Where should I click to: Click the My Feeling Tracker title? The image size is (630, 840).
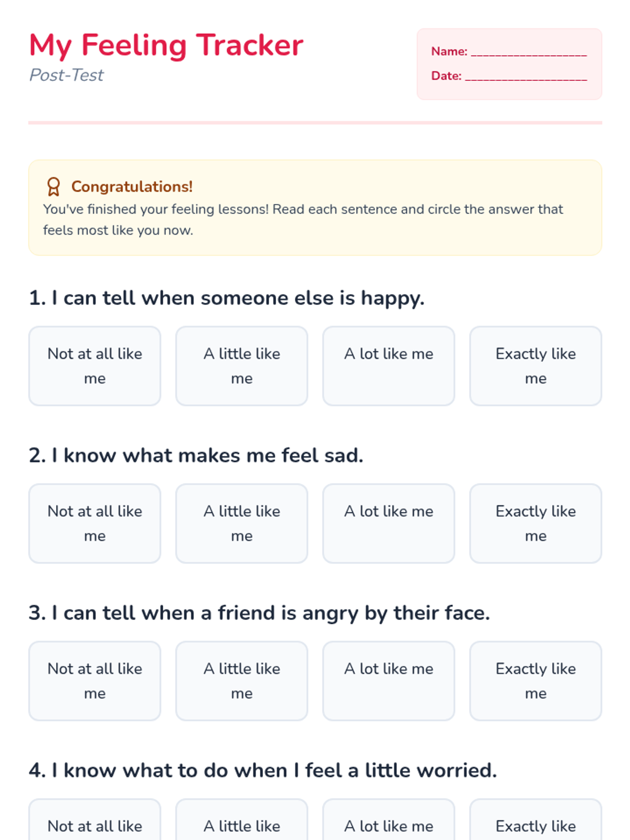tap(166, 45)
